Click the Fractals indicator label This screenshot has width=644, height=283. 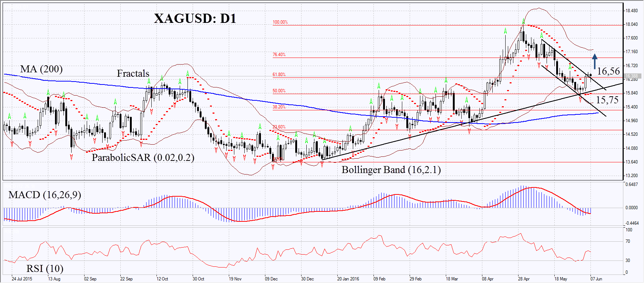pos(133,73)
